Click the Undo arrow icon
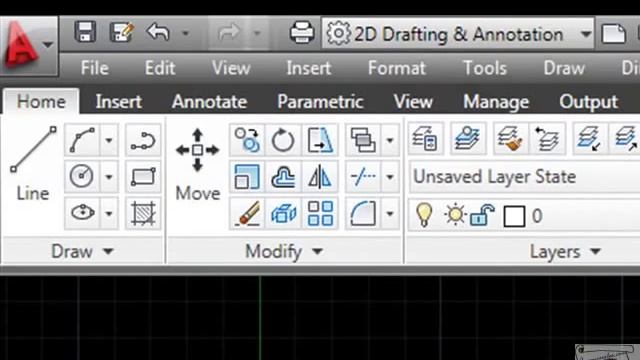 [159, 32]
